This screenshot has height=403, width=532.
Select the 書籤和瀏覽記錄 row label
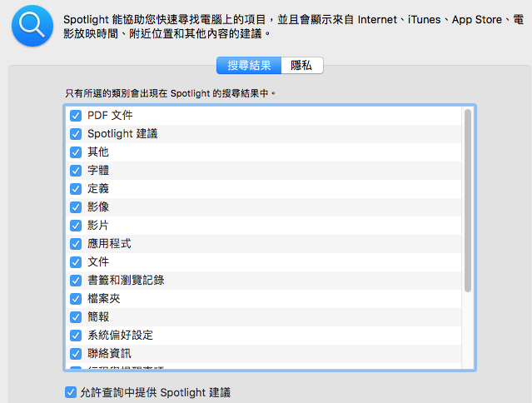(126, 281)
